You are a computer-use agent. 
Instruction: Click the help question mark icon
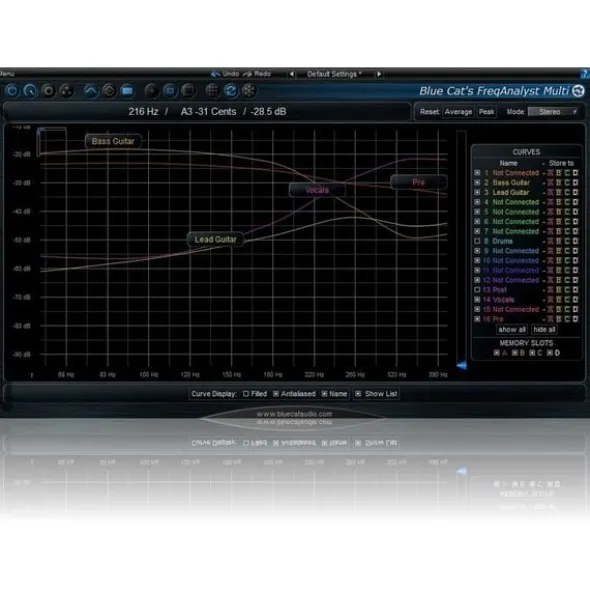pos(585,74)
